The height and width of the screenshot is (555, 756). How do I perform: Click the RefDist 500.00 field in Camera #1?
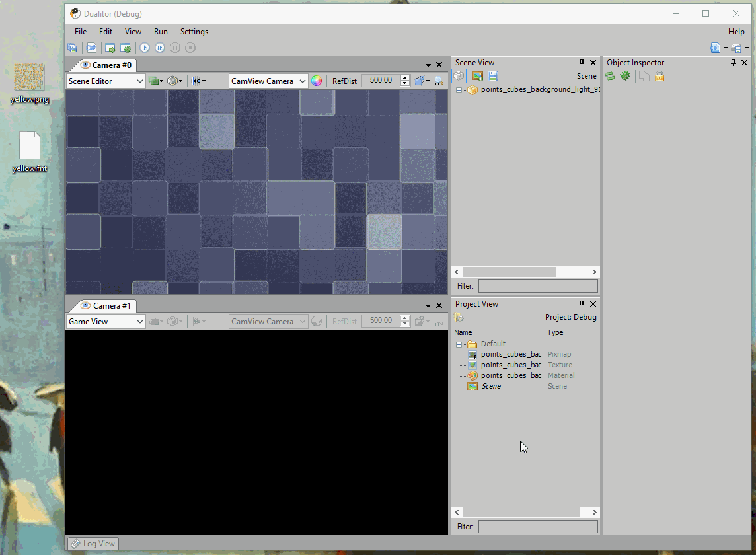click(x=381, y=320)
